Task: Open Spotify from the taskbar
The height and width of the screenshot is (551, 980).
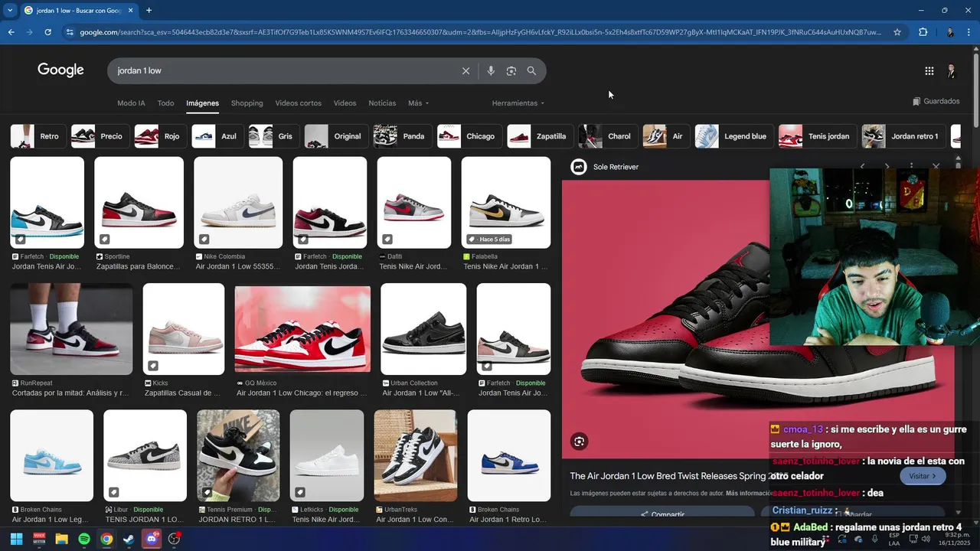Action: pyautogui.click(x=84, y=539)
